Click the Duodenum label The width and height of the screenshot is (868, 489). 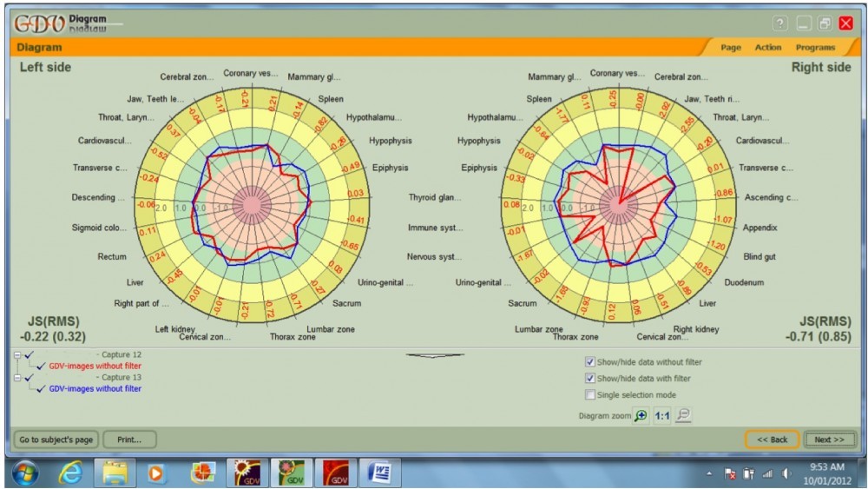[x=744, y=282]
